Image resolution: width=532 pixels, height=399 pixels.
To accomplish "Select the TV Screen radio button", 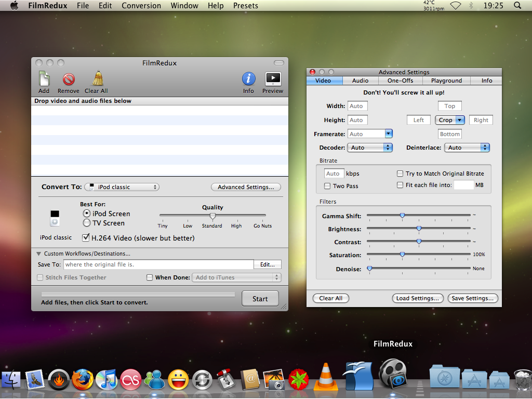I will 87,223.
